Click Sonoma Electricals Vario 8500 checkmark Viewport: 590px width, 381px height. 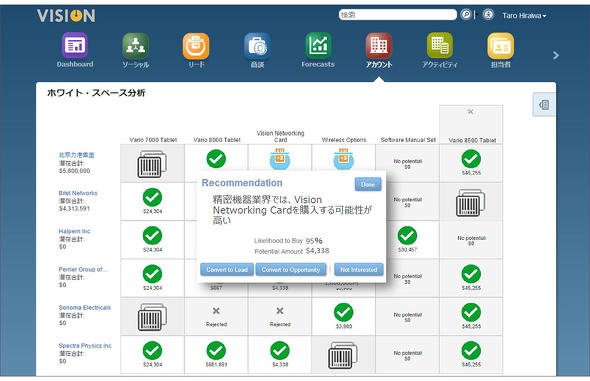click(471, 313)
